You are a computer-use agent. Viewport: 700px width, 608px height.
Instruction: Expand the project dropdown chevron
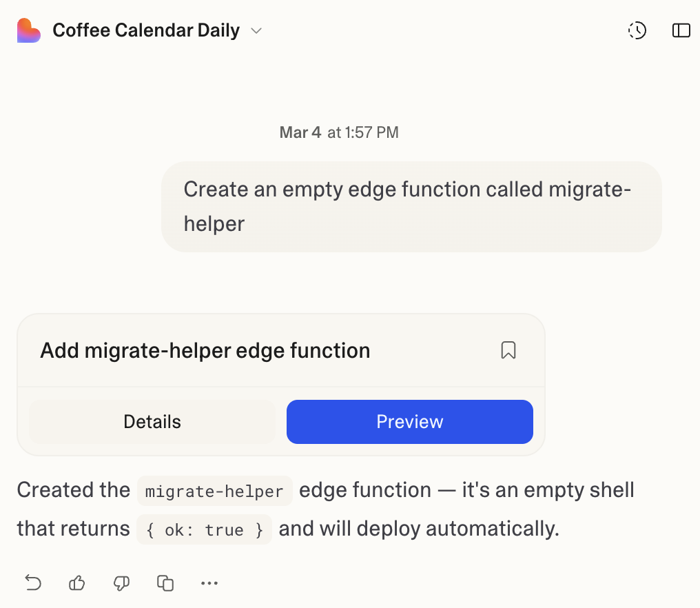pos(256,30)
